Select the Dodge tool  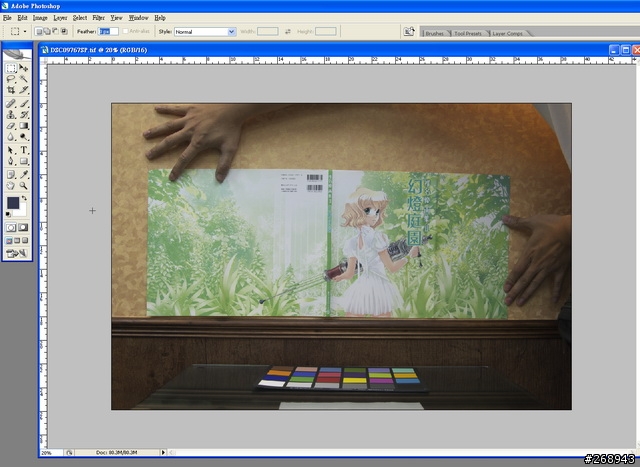(x=24, y=137)
